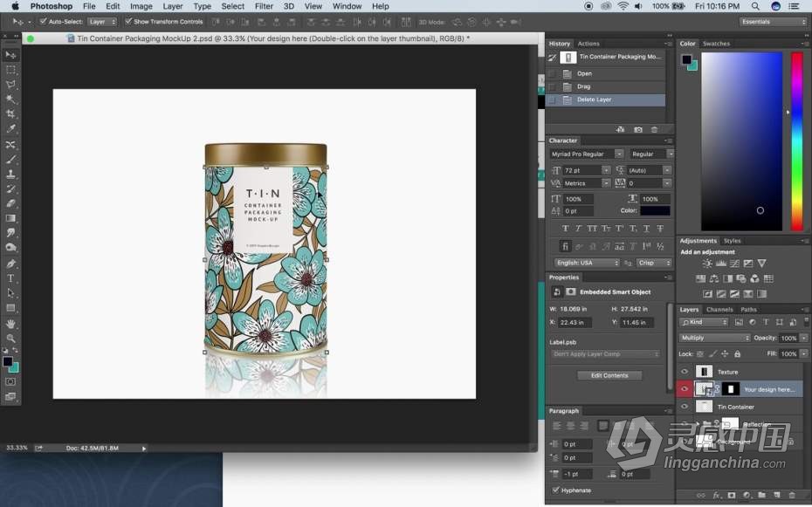The height and width of the screenshot is (507, 812).
Task: Open the English: USA language dropdown
Action: point(587,263)
